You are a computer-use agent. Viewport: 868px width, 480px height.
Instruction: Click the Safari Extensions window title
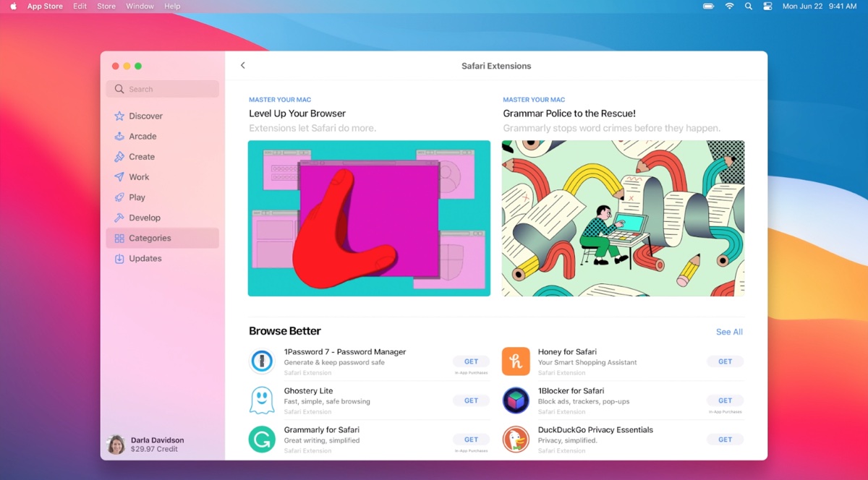[496, 66]
